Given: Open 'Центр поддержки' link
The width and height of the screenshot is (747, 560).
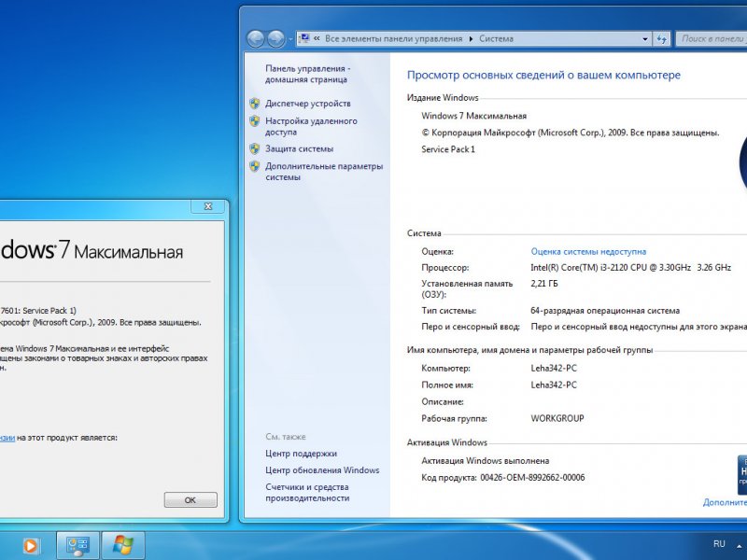Looking at the screenshot, I should click(301, 454).
